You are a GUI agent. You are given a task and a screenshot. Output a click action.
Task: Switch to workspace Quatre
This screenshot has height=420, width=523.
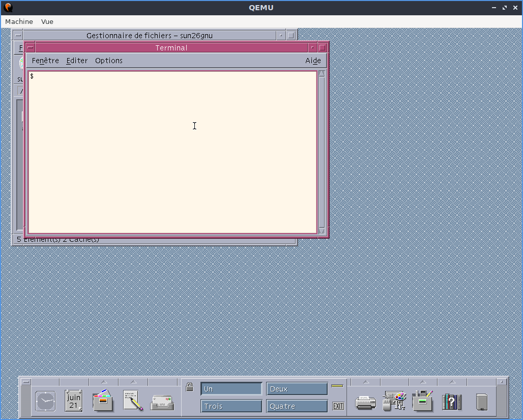tap(297, 406)
